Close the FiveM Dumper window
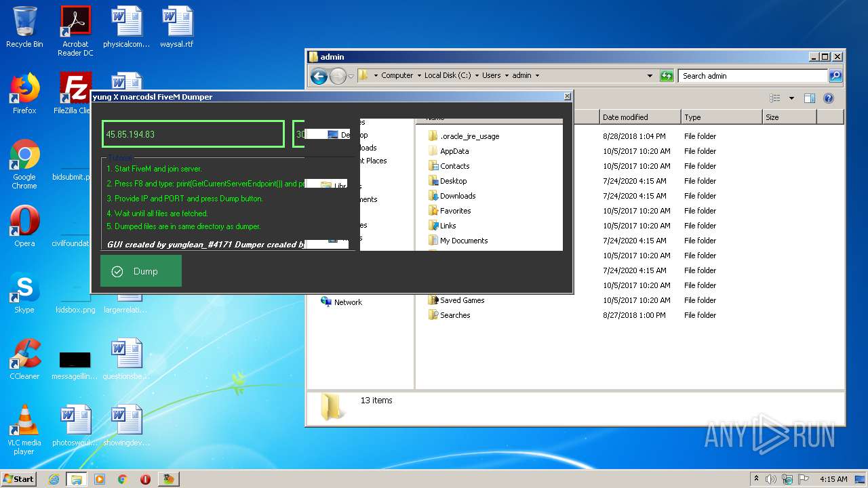The width and height of the screenshot is (868, 488). [x=567, y=97]
